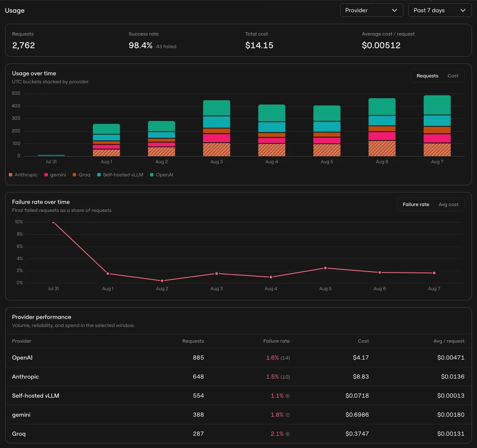Click the circled failure count beside 1.8%
477x448 pixels.
288,415
